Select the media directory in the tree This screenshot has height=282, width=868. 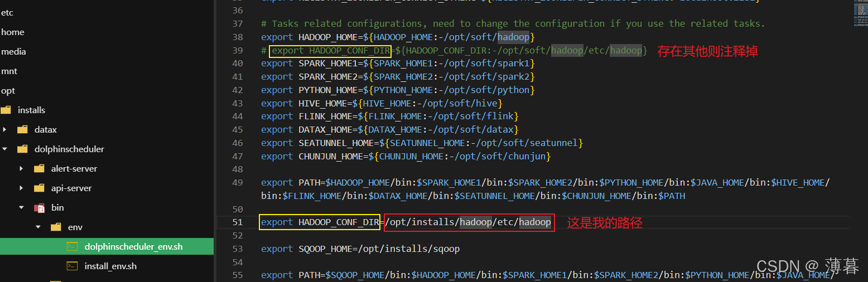click(x=14, y=51)
